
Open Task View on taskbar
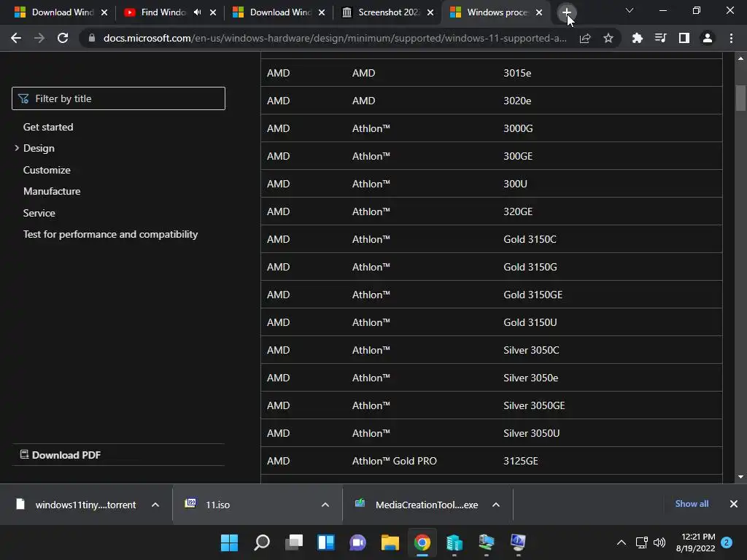[294, 542]
